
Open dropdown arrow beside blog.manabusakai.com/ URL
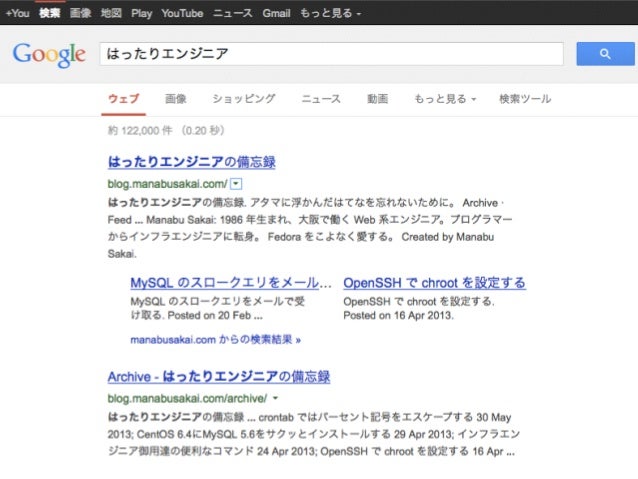pos(236,184)
